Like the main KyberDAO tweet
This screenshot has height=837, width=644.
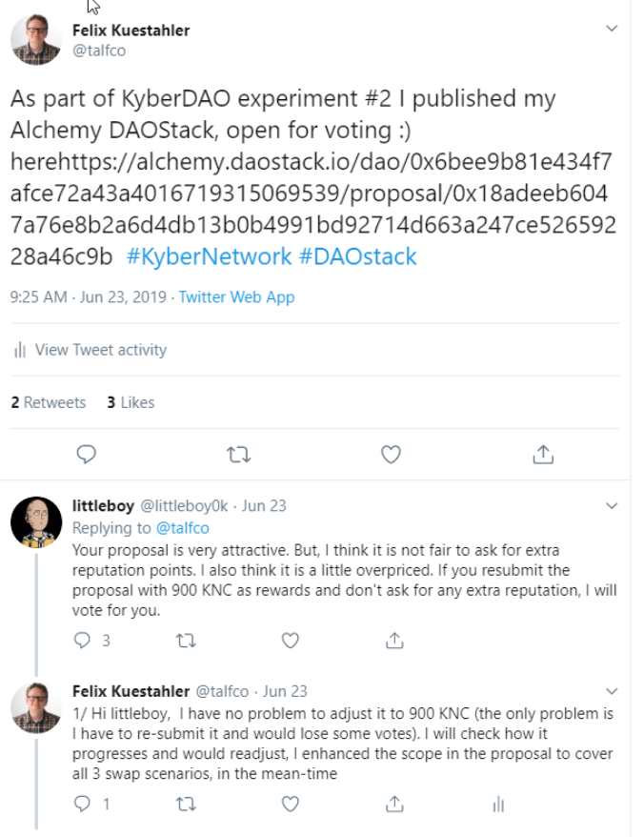[391, 455]
